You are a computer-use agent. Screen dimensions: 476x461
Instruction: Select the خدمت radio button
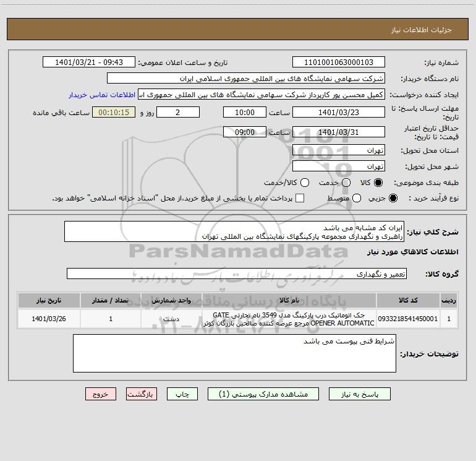[x=346, y=183]
